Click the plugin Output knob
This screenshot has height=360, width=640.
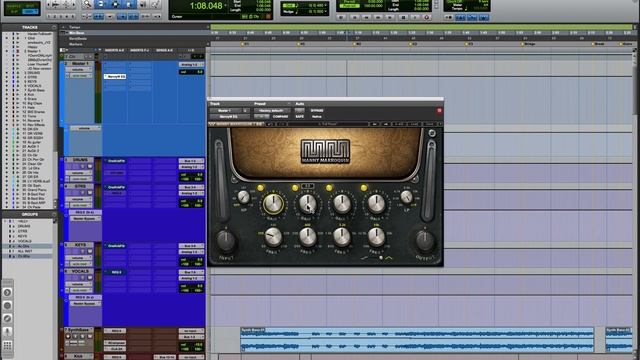click(x=425, y=241)
